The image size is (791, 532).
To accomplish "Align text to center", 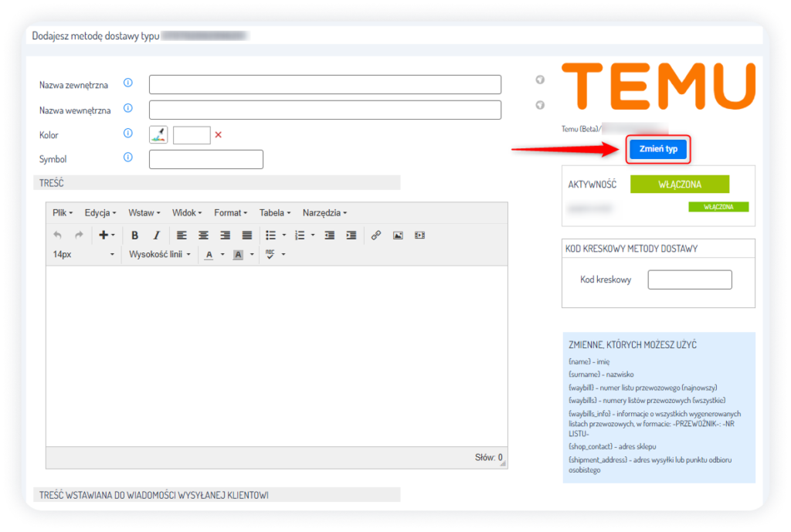I will pyautogui.click(x=203, y=236).
